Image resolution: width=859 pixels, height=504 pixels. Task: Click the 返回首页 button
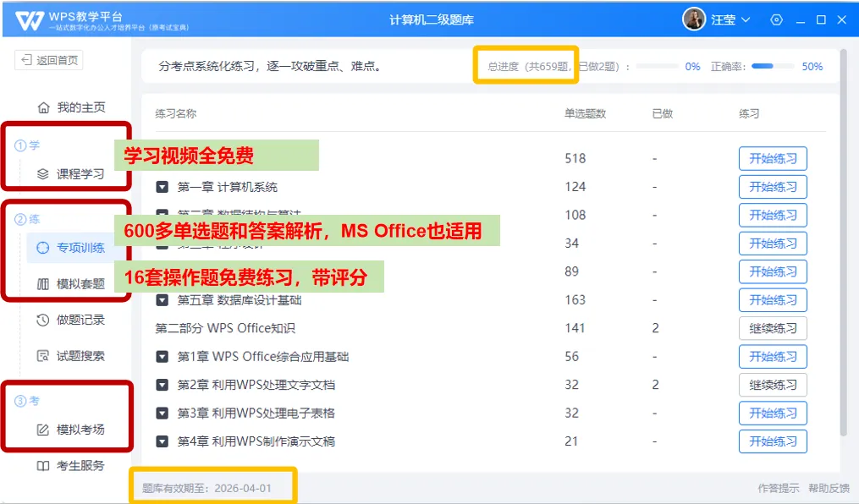click(49, 60)
